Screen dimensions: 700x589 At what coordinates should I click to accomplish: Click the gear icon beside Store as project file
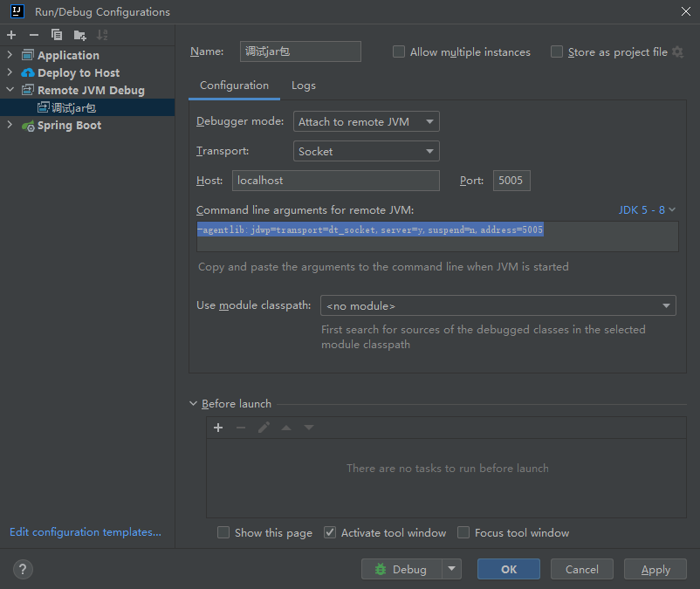[677, 52]
